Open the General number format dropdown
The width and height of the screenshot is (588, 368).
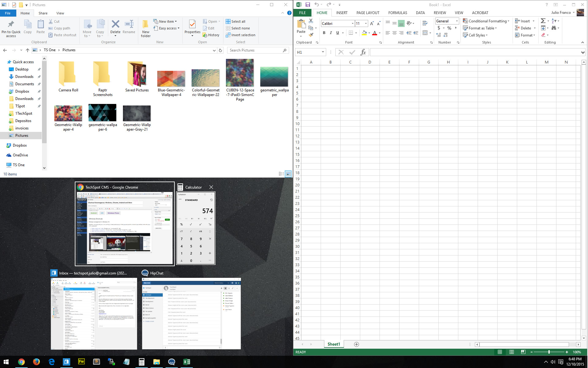point(456,21)
